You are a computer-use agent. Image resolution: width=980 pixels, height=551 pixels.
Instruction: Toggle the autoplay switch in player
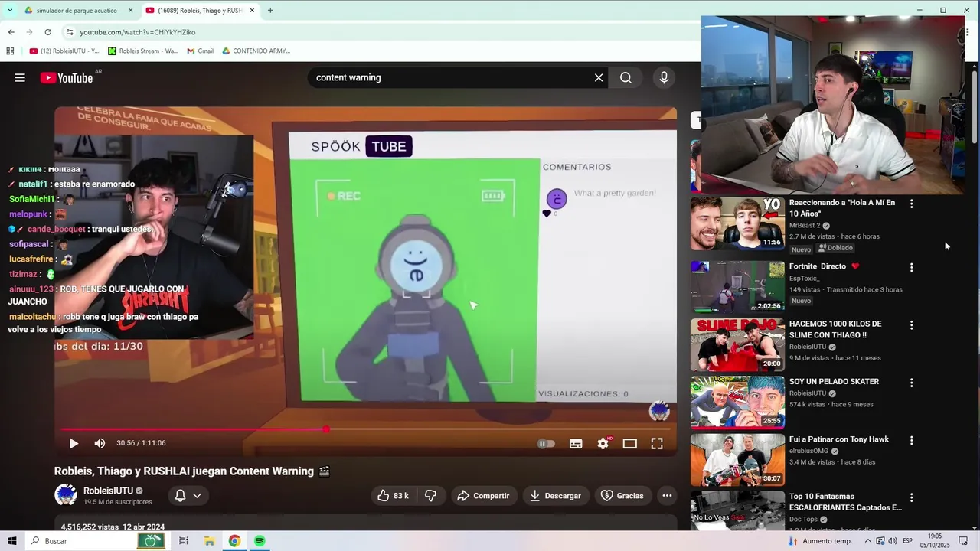click(546, 443)
